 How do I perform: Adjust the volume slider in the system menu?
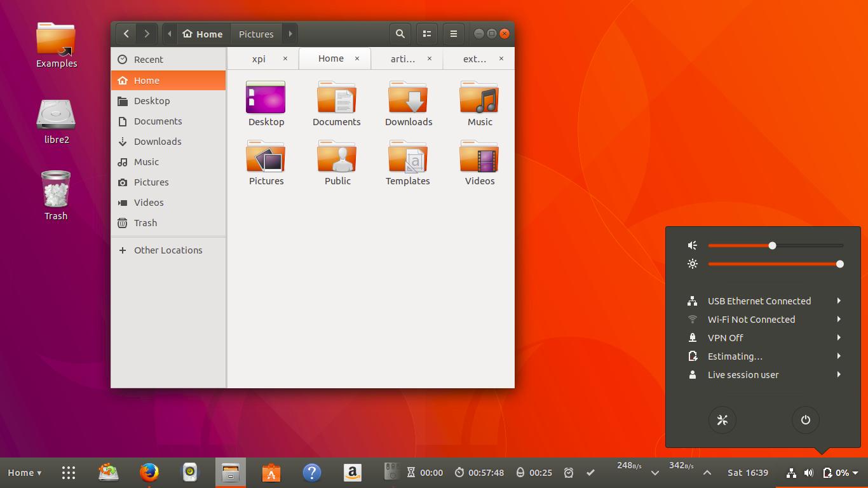point(772,245)
